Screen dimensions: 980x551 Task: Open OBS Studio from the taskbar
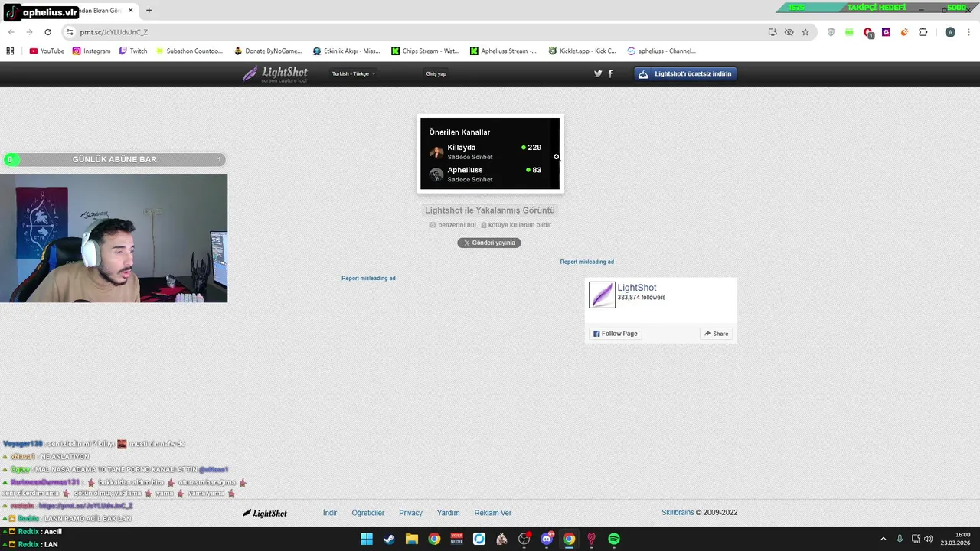(524, 539)
